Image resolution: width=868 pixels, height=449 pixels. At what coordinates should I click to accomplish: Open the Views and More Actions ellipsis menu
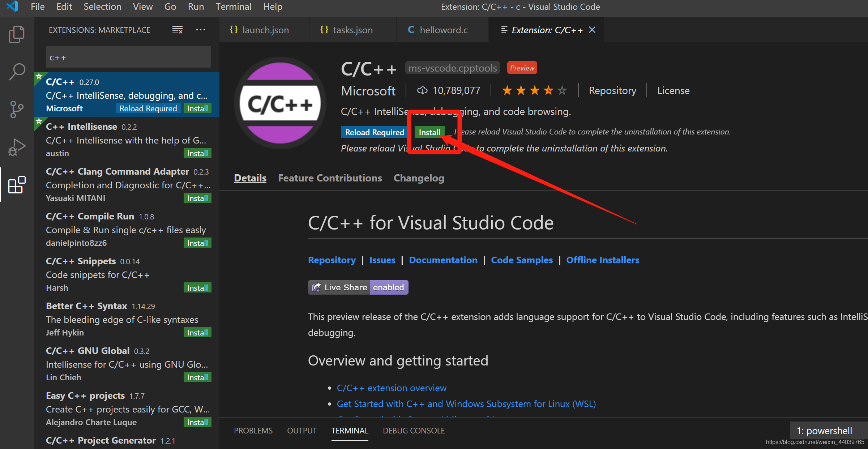[x=201, y=30]
